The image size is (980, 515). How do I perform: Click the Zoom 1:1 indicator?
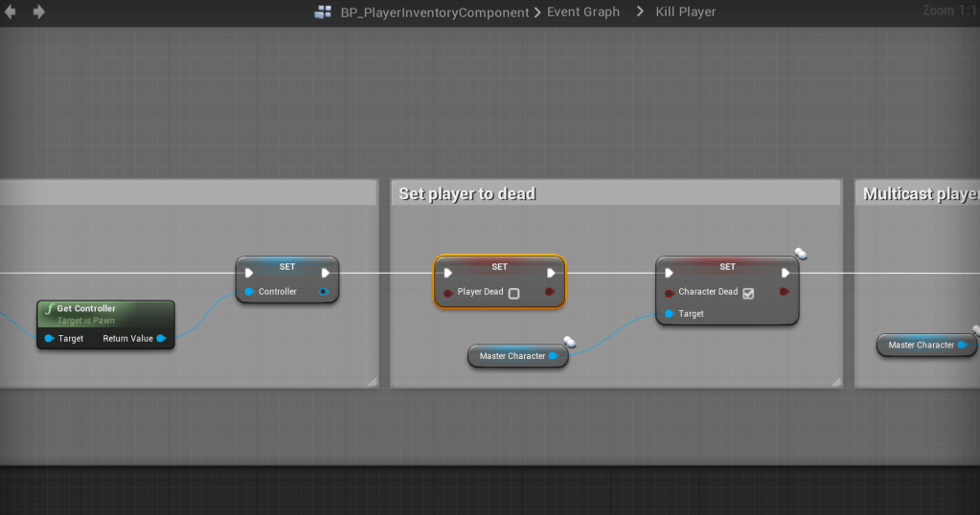pos(949,11)
